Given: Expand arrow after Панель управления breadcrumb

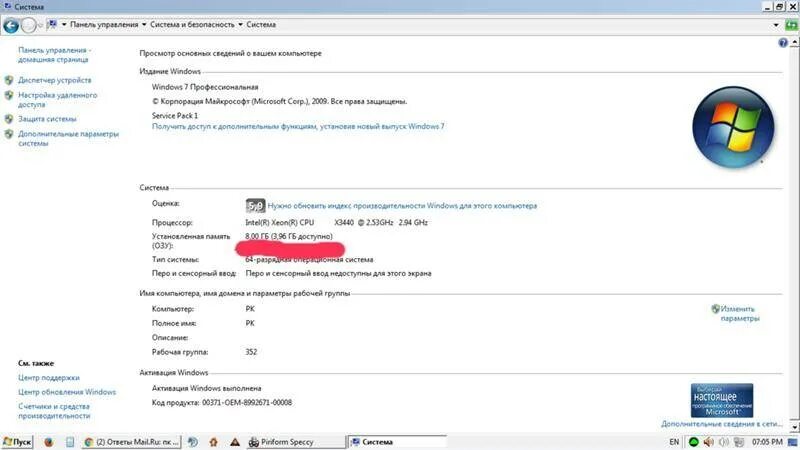Looking at the screenshot, I should [x=144, y=24].
